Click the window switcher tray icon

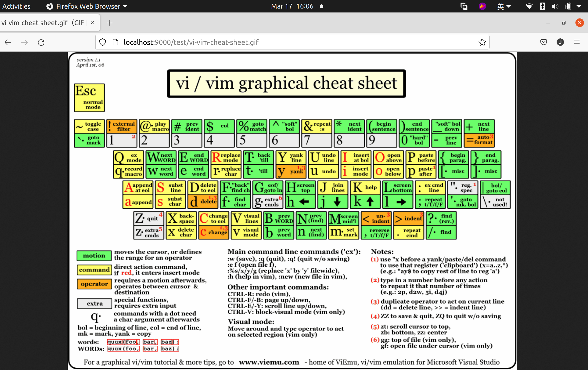click(464, 6)
